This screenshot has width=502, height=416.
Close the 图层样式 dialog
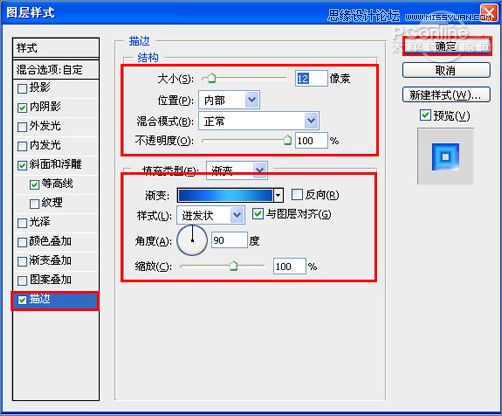point(489,13)
